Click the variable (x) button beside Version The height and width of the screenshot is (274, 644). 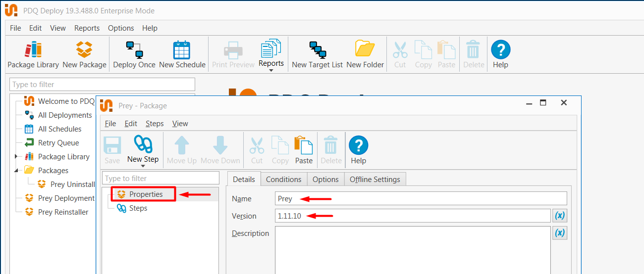point(560,216)
